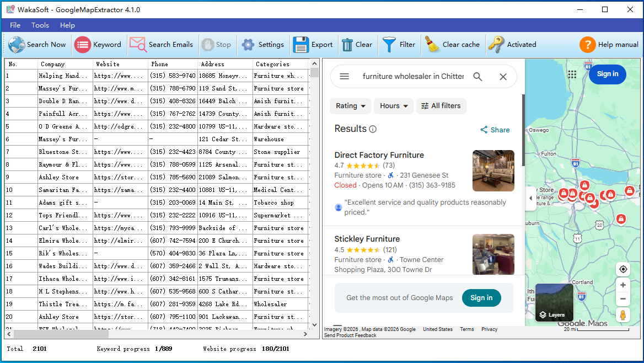Viewport: 644px width, 363px height.
Task: Open the File menu
Action: click(x=15, y=25)
